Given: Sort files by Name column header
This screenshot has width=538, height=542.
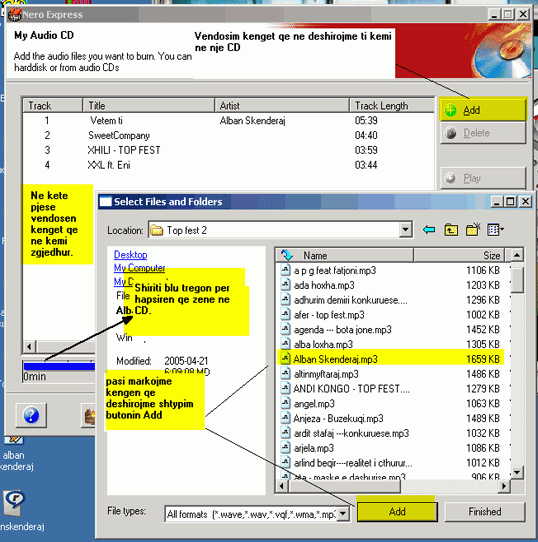Looking at the screenshot, I should [345, 255].
